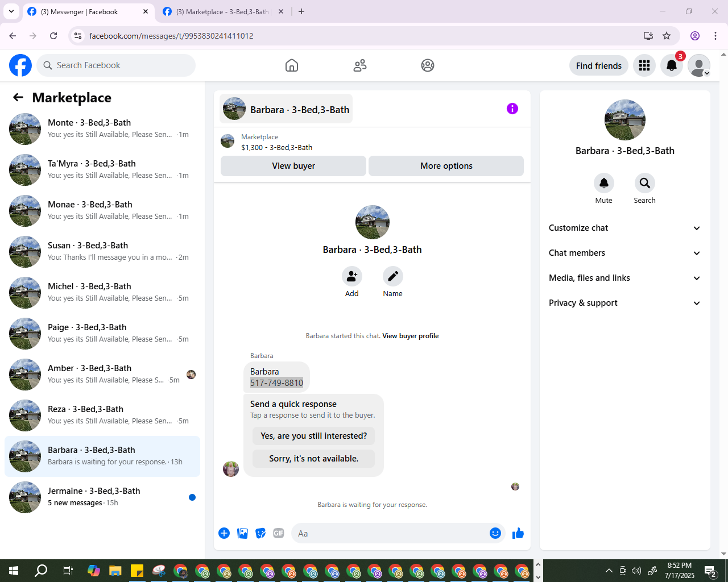Open the Michel conversation
Screen dimensions: 728x582
102,293
